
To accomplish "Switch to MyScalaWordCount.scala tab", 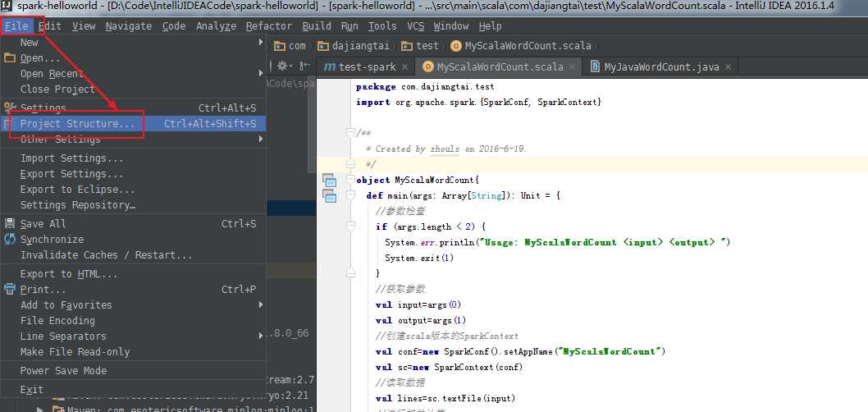I will [x=498, y=67].
